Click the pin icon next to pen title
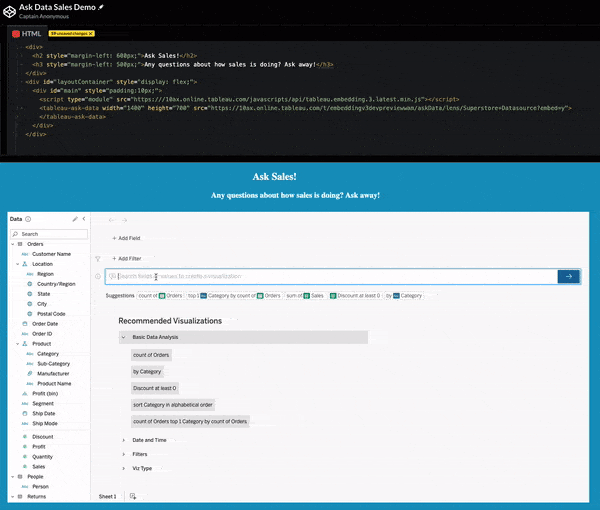 click(x=99, y=7)
